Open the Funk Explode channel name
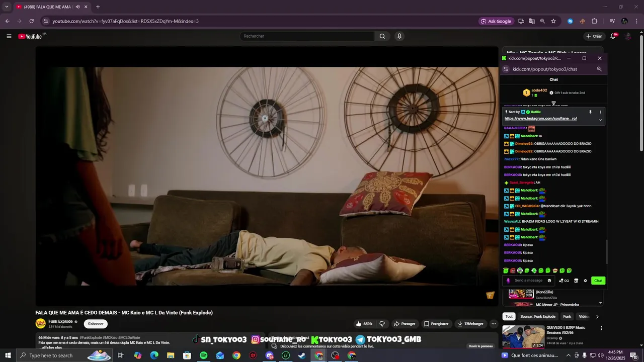Image resolution: width=644 pixels, height=362 pixels. 60,321
